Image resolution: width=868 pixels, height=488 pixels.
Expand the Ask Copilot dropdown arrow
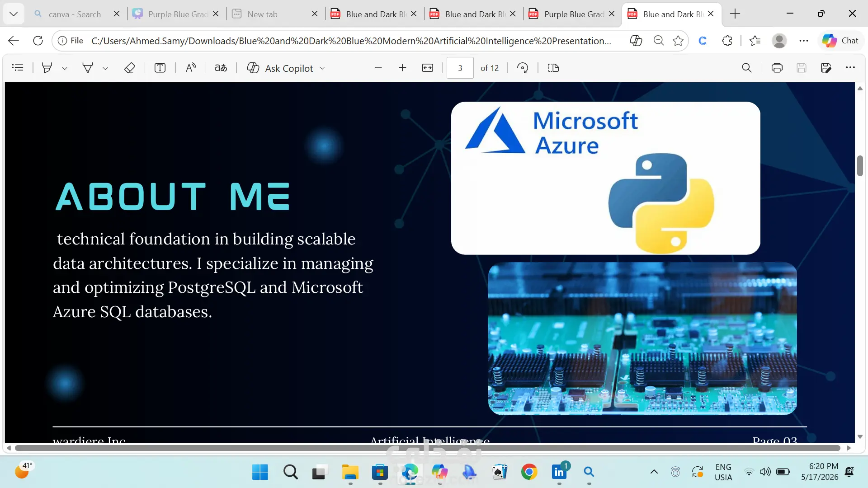322,68
